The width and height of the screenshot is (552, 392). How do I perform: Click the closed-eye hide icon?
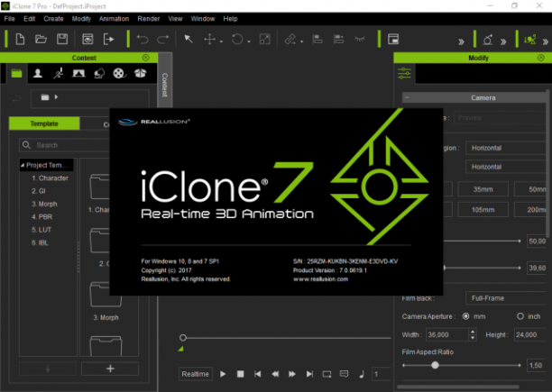360,39
